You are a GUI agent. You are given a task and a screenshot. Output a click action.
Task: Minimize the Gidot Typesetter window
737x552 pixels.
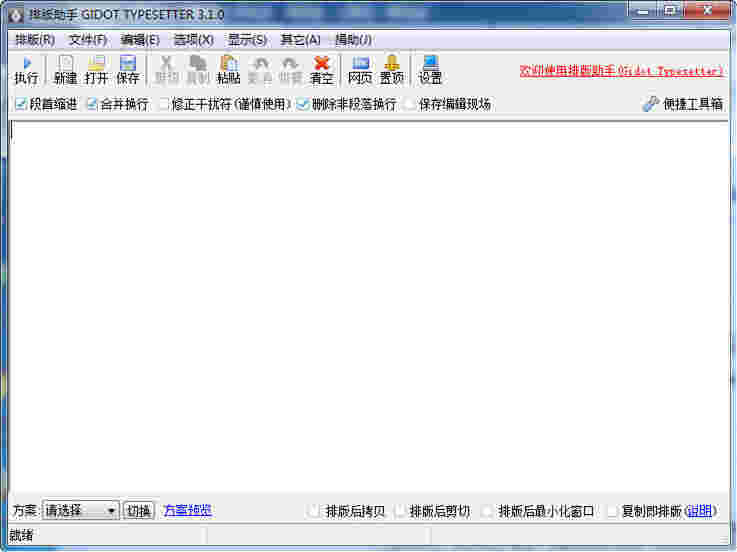643,10
